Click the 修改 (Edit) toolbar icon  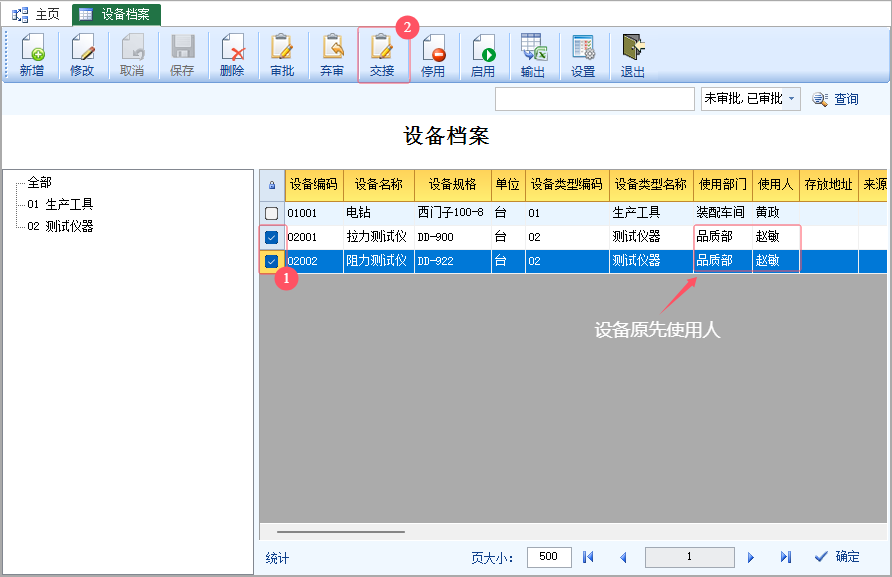(x=82, y=55)
